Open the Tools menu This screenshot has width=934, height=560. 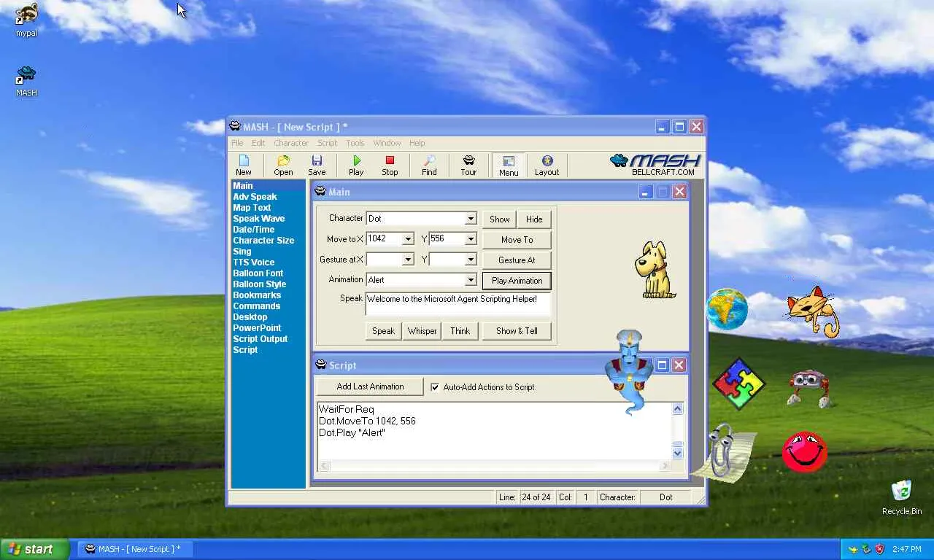pos(355,143)
